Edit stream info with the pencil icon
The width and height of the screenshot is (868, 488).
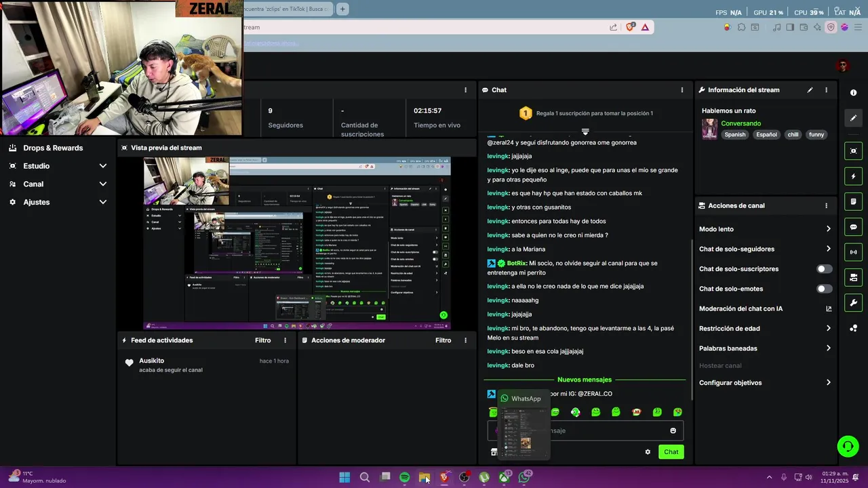[x=810, y=90]
